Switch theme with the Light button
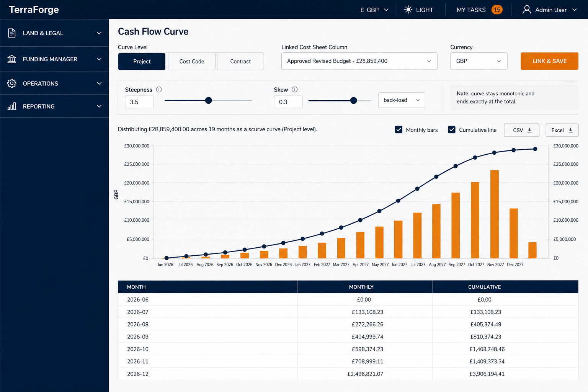 click(x=419, y=10)
